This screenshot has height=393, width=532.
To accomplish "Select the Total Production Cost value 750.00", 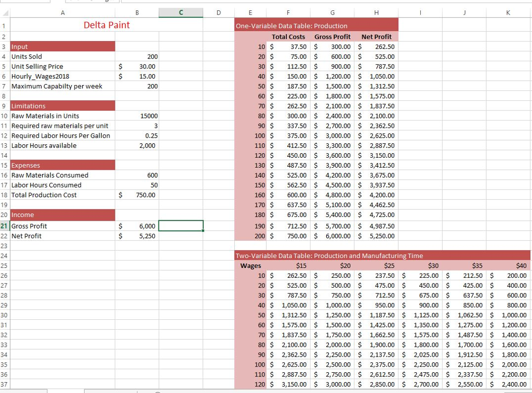I will click(146, 195).
